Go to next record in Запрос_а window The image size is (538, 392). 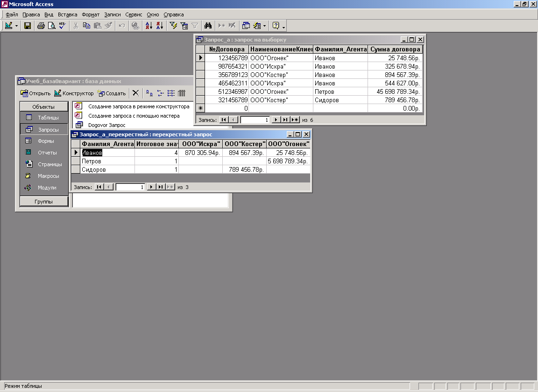(276, 119)
